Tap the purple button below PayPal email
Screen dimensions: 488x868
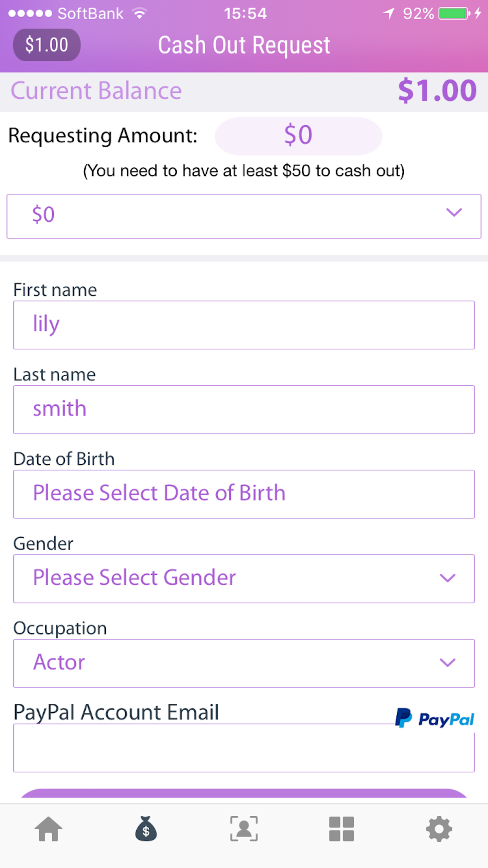coord(244,793)
